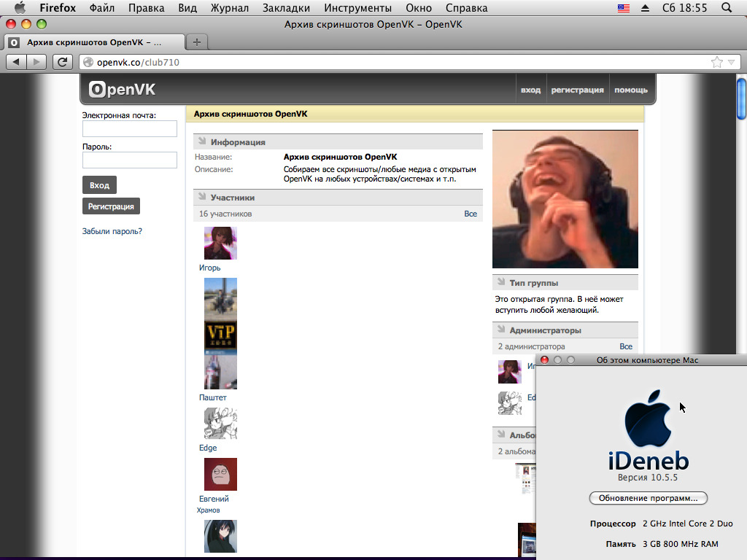
Task: Click the вход header link
Action: pyautogui.click(x=530, y=90)
